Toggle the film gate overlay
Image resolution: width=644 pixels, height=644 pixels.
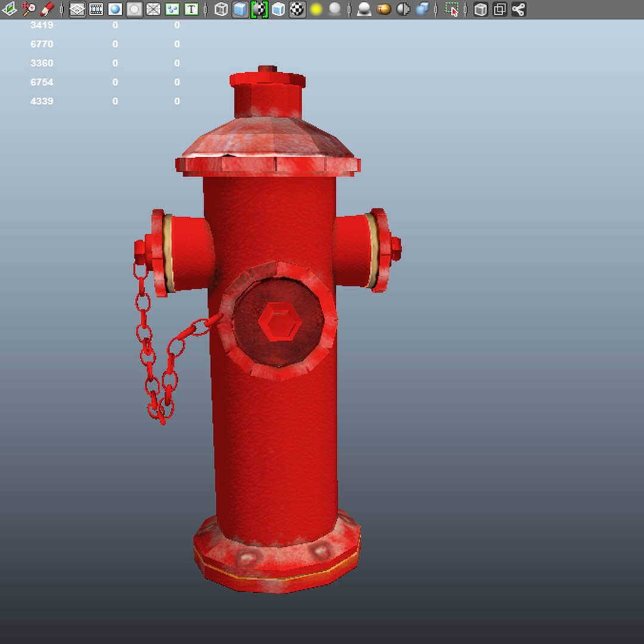point(96,9)
